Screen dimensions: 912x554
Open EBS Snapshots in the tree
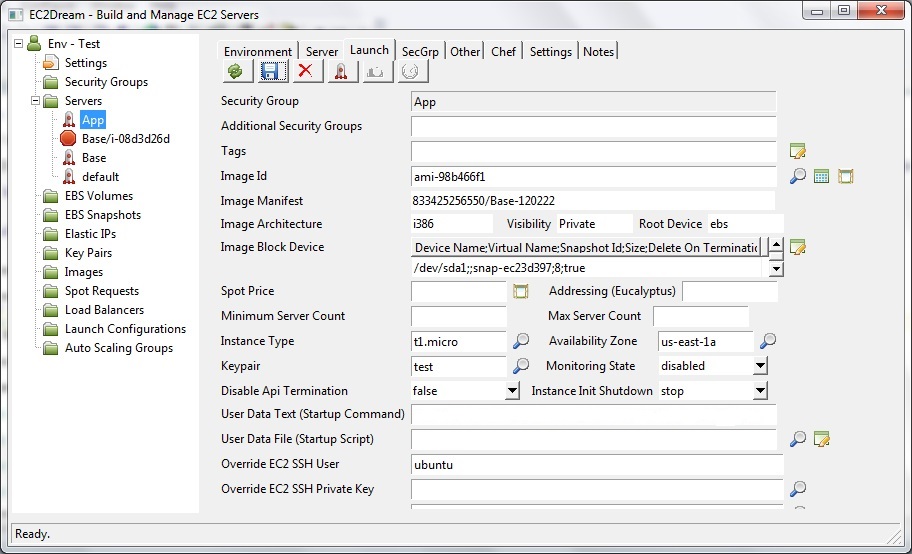(x=103, y=215)
